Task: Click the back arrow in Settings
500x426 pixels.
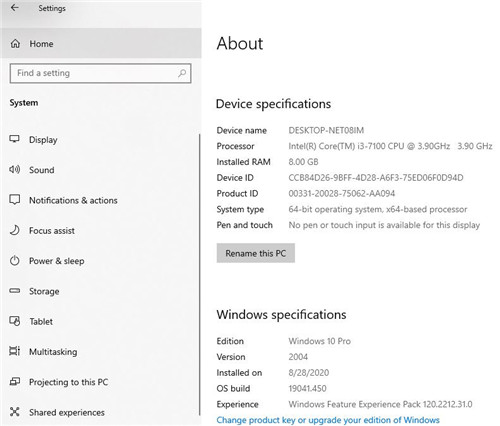Action: [x=14, y=8]
